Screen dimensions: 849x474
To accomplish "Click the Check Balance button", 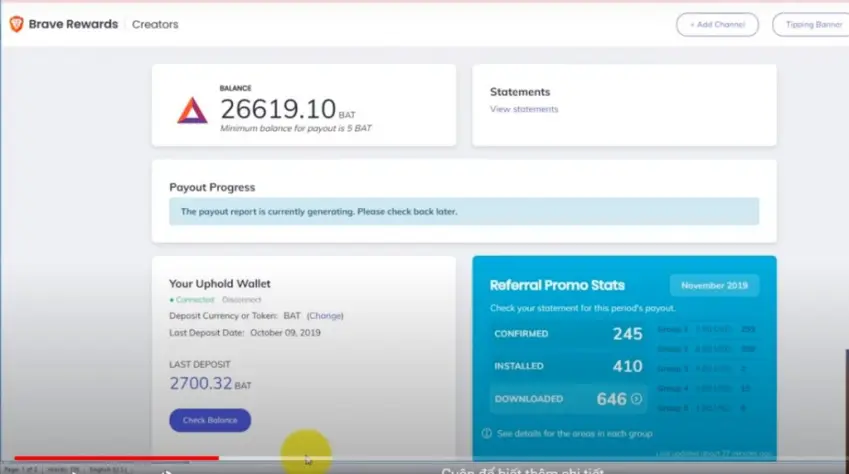I will coord(210,420).
